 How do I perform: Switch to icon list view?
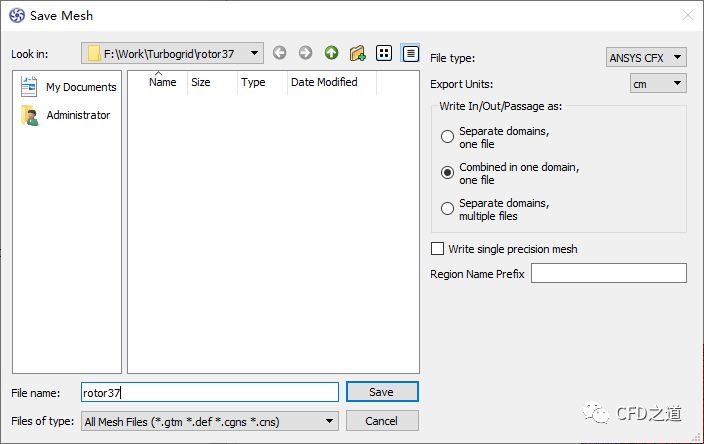point(383,53)
